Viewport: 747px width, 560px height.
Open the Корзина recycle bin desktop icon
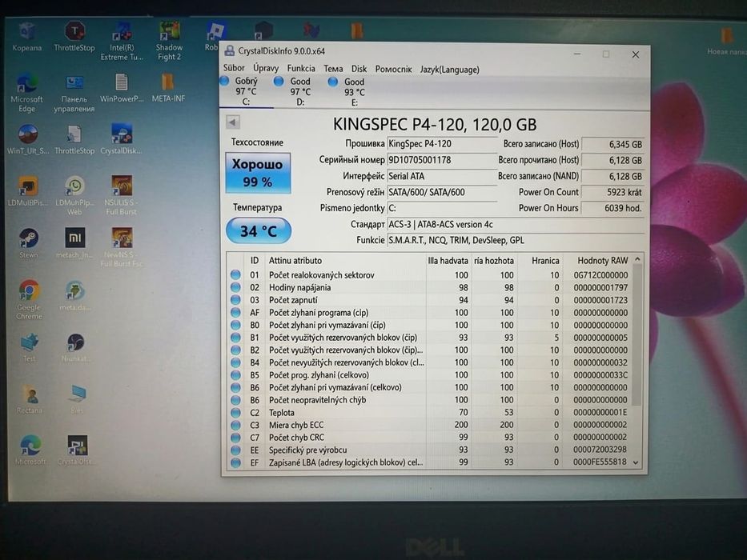(26, 36)
